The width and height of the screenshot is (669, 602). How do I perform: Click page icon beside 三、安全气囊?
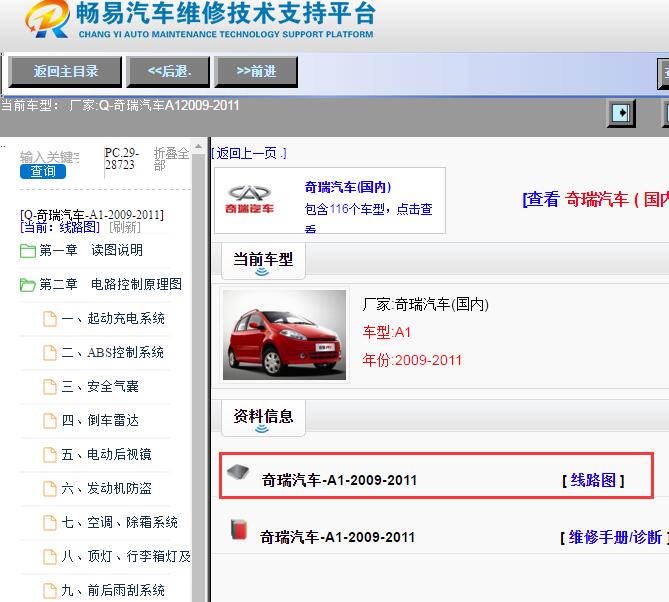tap(50, 387)
